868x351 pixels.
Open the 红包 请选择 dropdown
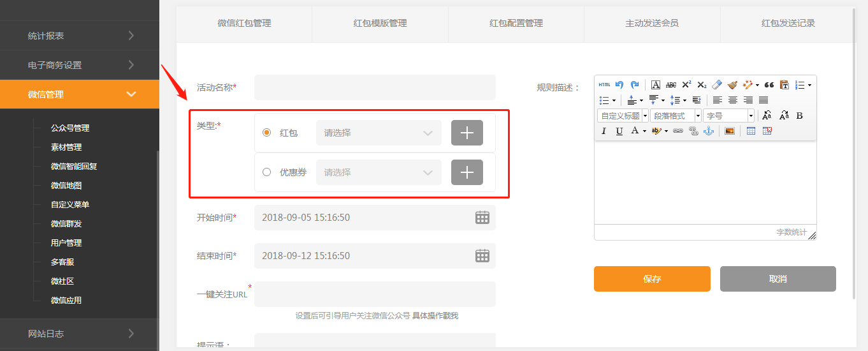379,133
